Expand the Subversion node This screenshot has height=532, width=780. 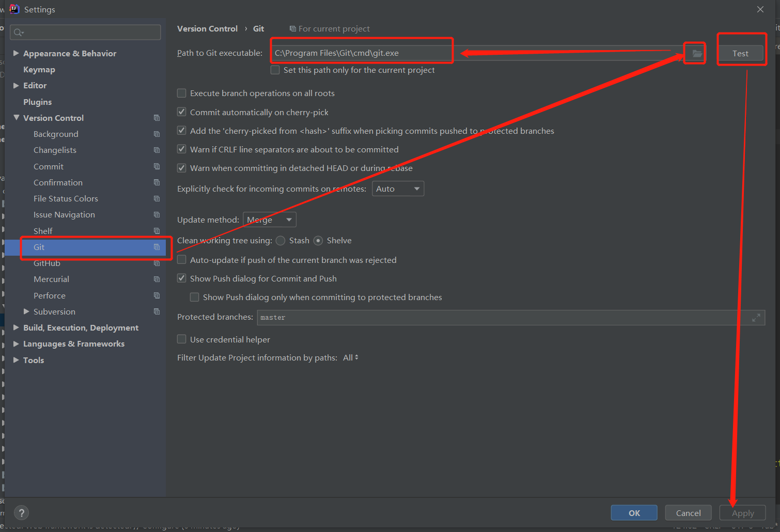[x=26, y=311]
